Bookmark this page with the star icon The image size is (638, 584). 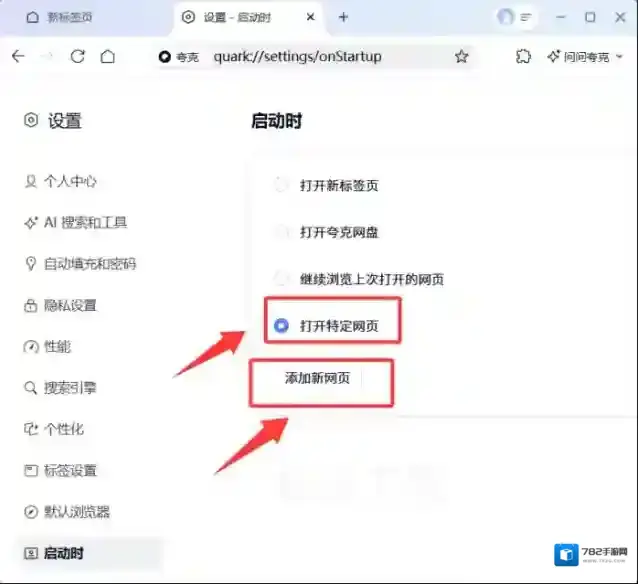click(x=461, y=57)
